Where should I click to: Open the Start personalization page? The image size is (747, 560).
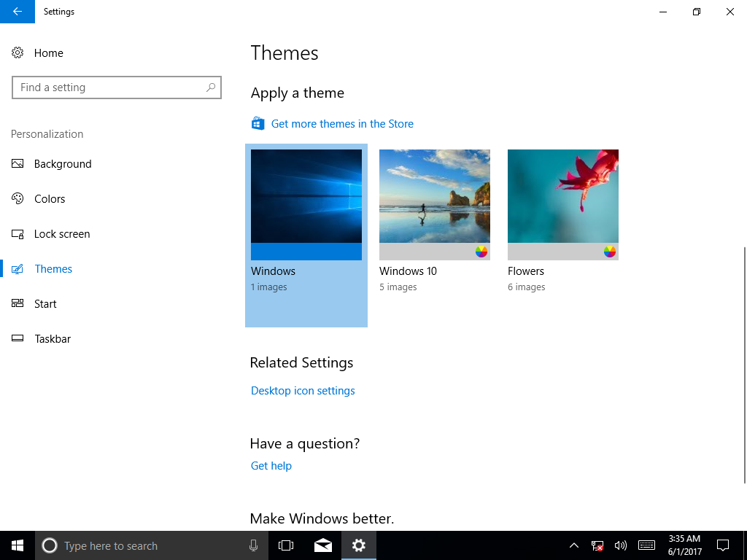[x=45, y=304]
